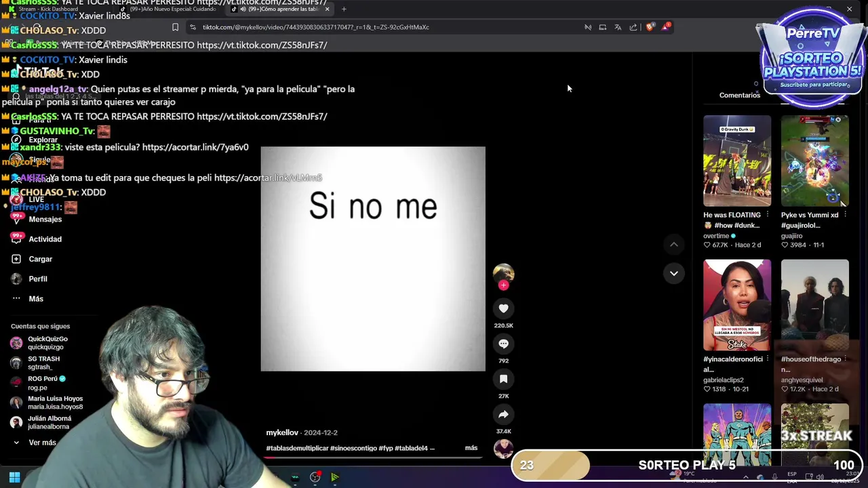Like the video with the heart icon

pyautogui.click(x=503, y=308)
